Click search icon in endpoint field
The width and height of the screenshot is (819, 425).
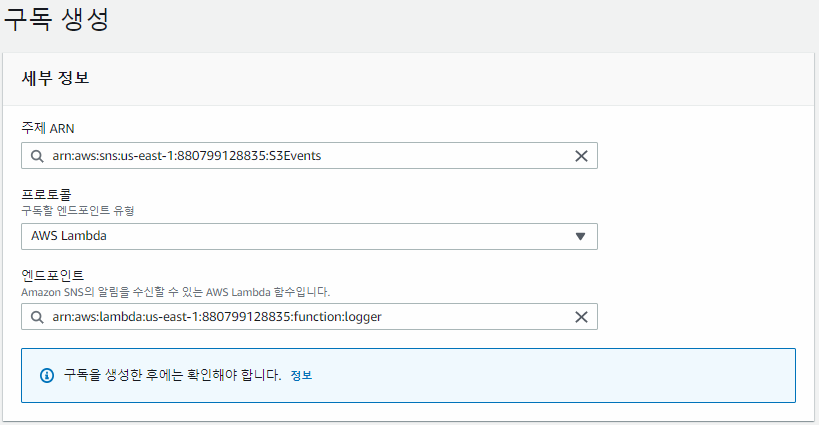(x=37, y=317)
